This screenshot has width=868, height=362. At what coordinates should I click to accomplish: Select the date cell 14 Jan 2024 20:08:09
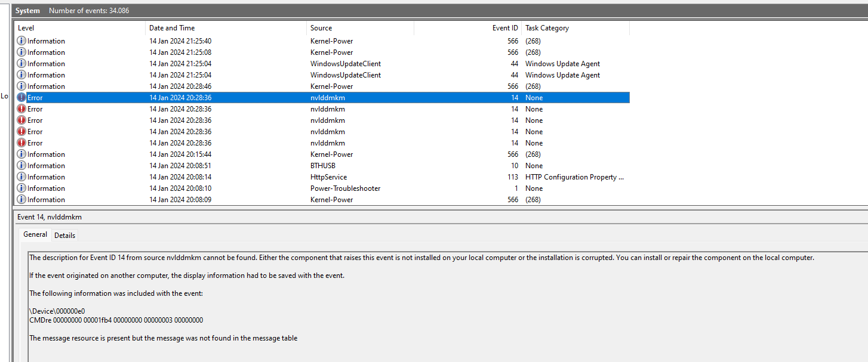[180, 200]
